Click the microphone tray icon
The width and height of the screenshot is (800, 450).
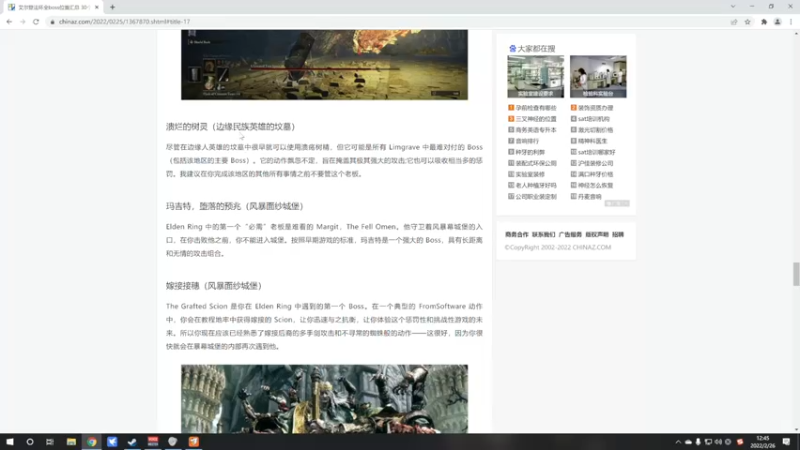[x=698, y=442]
